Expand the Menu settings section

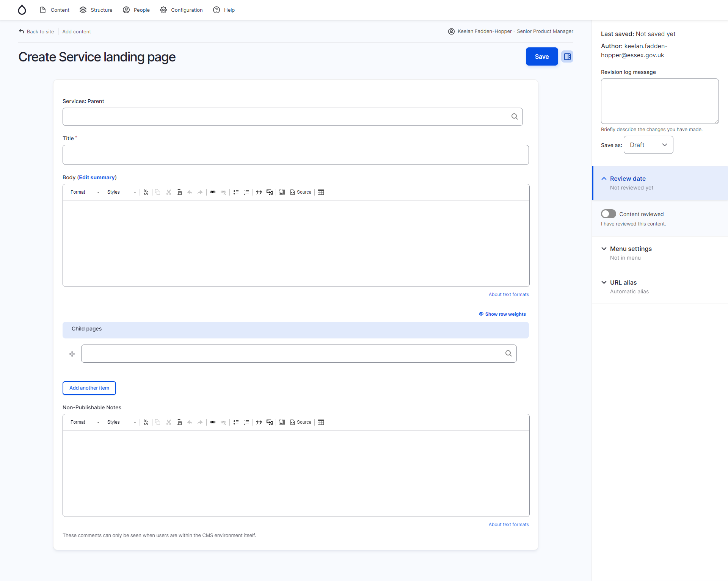tap(631, 249)
